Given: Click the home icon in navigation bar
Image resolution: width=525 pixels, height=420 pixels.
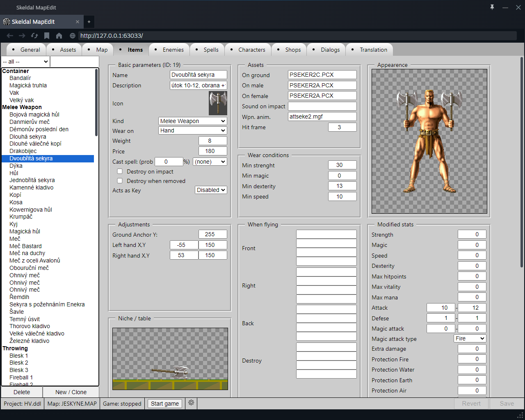Looking at the screenshot, I should click(x=59, y=36).
